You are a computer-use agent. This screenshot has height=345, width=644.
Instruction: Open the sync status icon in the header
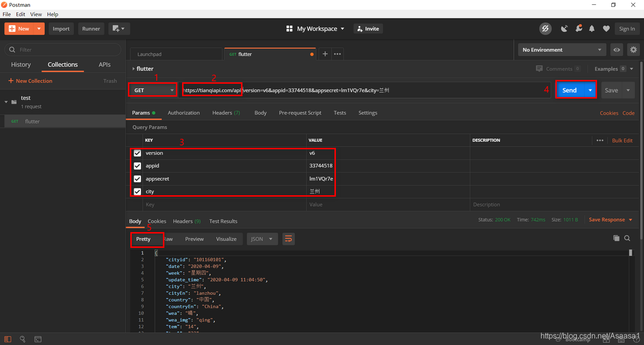[545, 29]
